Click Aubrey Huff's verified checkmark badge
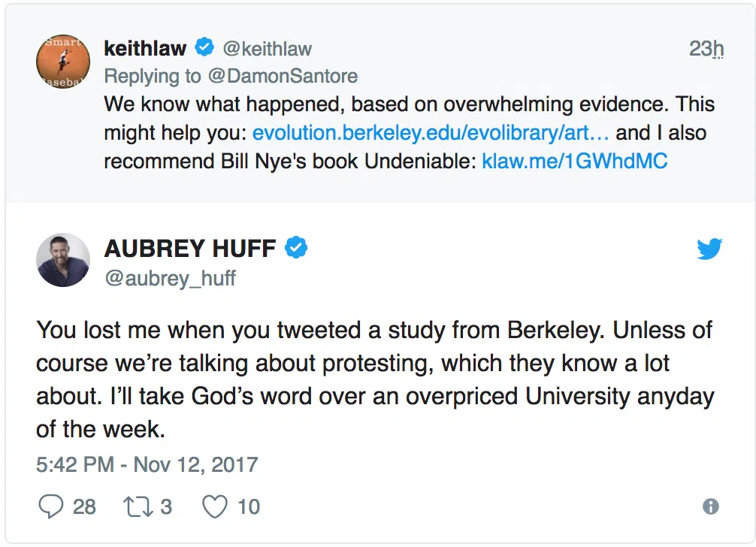Image resolution: width=756 pixels, height=547 pixels. point(297,247)
